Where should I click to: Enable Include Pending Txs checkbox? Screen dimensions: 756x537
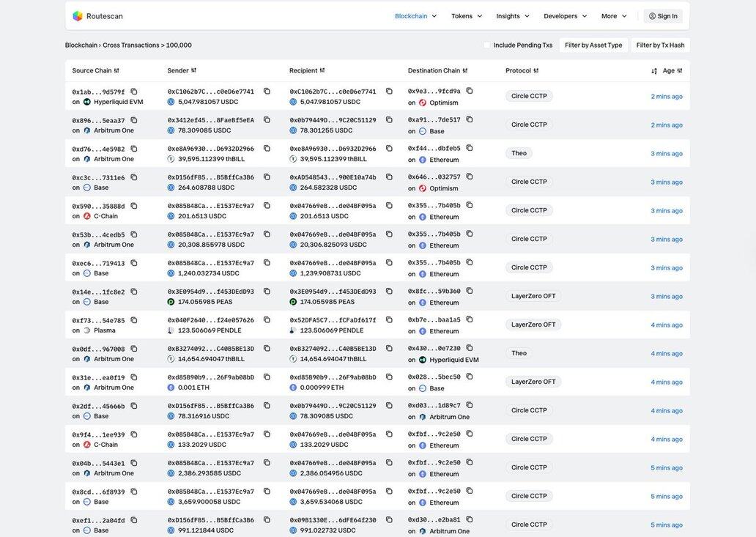pyautogui.click(x=487, y=45)
